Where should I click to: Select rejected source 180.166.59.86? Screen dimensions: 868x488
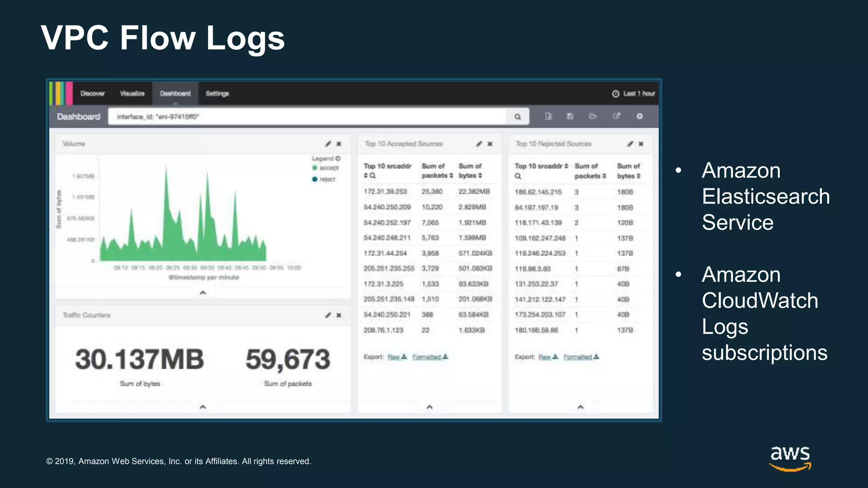tap(536, 330)
